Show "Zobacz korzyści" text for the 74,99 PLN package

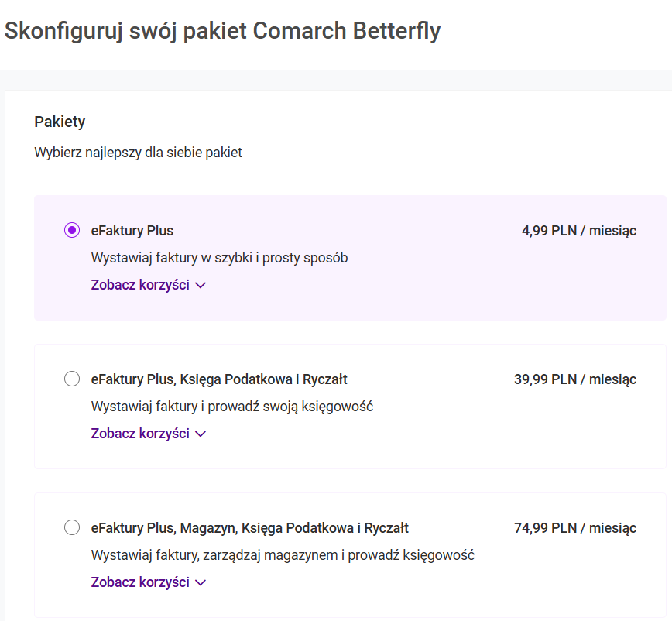tap(140, 582)
